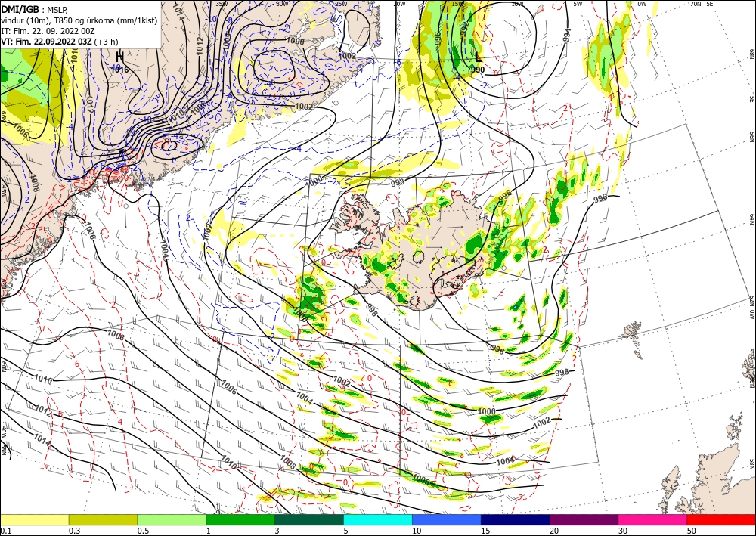Click the pink 30–50 mm legend swatch
This screenshot has height=536, width=756.
click(x=653, y=519)
